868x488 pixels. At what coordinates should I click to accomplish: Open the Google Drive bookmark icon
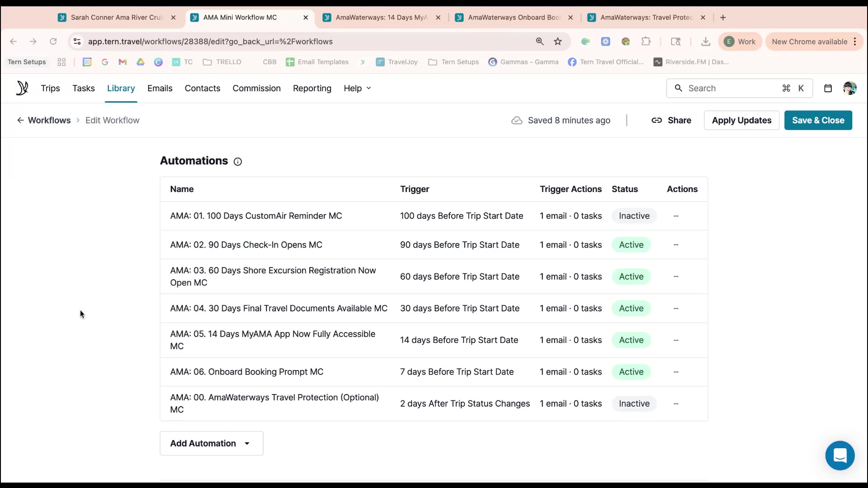(x=141, y=62)
